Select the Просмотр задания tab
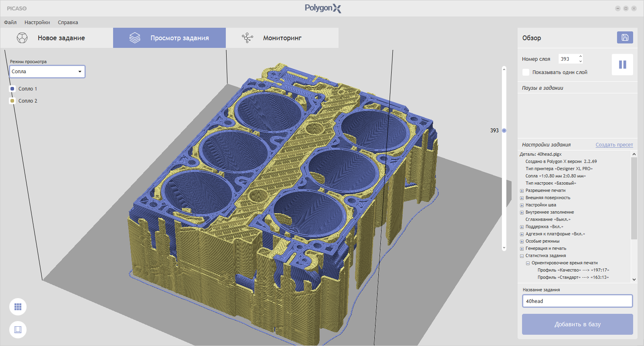644x346 pixels. pyautogui.click(x=169, y=38)
